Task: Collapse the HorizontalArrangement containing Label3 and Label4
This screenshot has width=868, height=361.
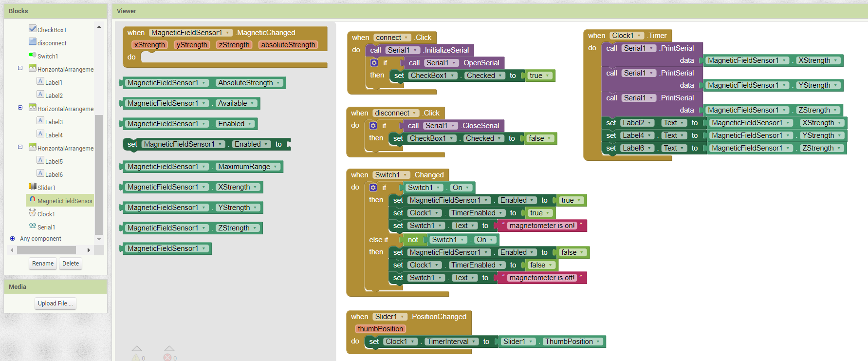Action: [20, 108]
